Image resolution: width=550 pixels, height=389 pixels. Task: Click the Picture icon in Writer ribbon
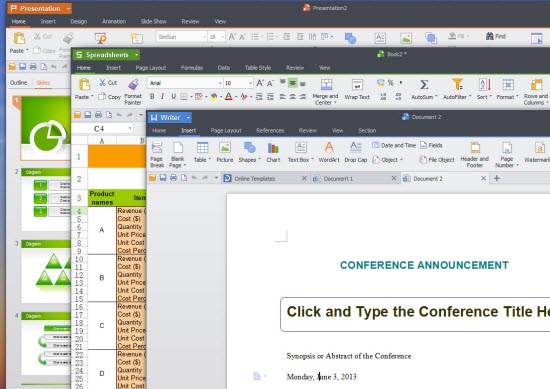click(224, 148)
